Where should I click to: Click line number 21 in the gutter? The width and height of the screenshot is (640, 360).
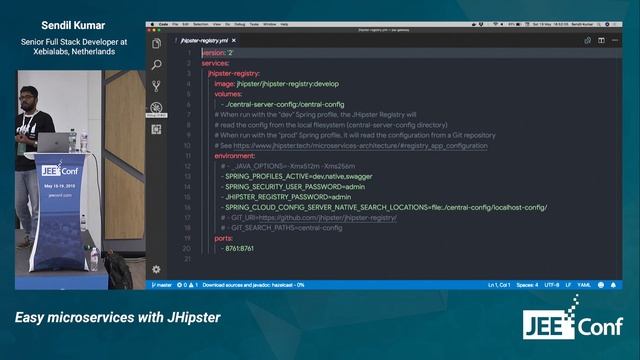(x=187, y=259)
